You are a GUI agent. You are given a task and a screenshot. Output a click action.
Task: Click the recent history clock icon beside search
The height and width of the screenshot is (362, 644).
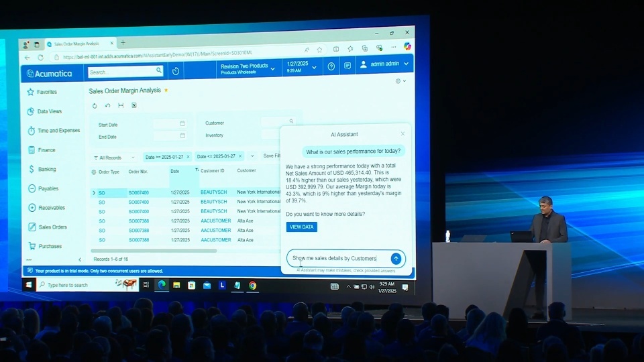[176, 71]
